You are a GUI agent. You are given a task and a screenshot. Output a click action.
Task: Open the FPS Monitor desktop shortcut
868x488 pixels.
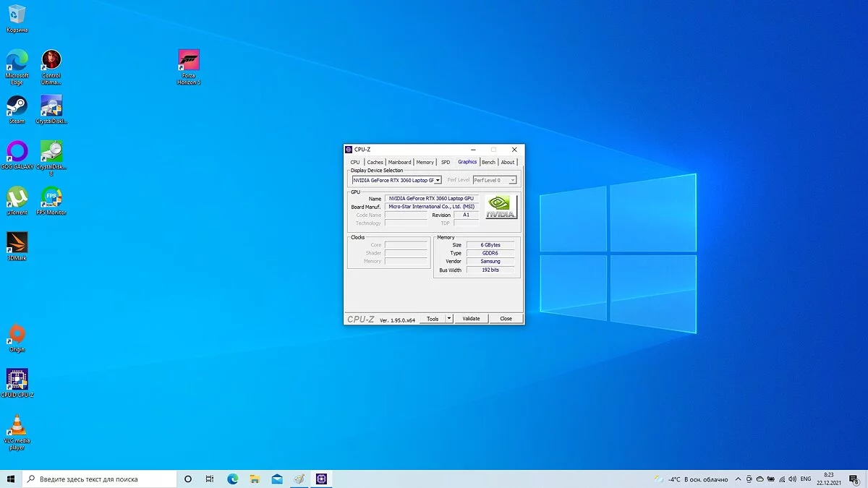coord(51,197)
